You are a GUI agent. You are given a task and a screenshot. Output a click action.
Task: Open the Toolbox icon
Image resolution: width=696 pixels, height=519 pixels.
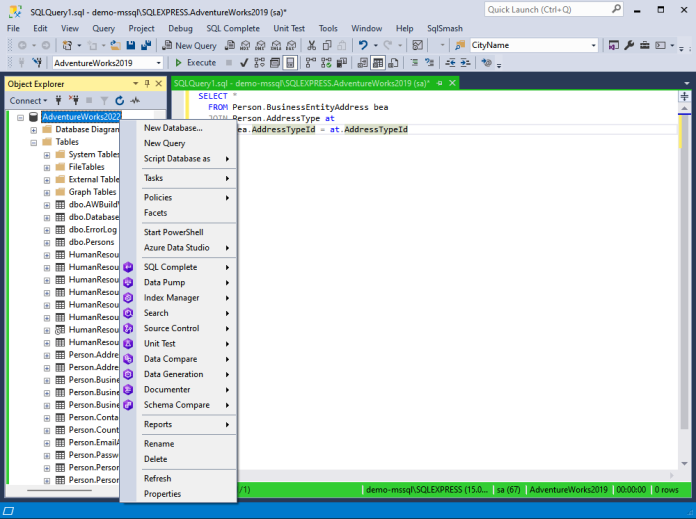click(x=645, y=45)
